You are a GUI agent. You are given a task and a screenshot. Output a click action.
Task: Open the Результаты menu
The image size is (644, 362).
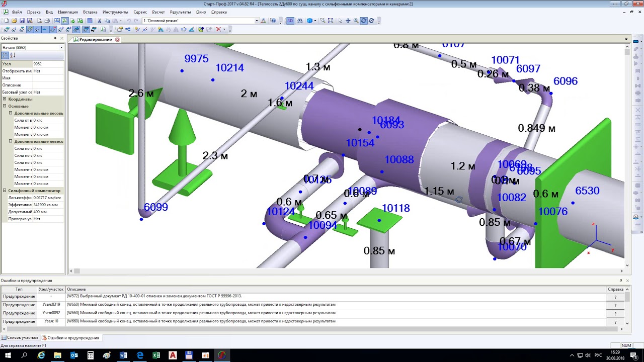180,12
